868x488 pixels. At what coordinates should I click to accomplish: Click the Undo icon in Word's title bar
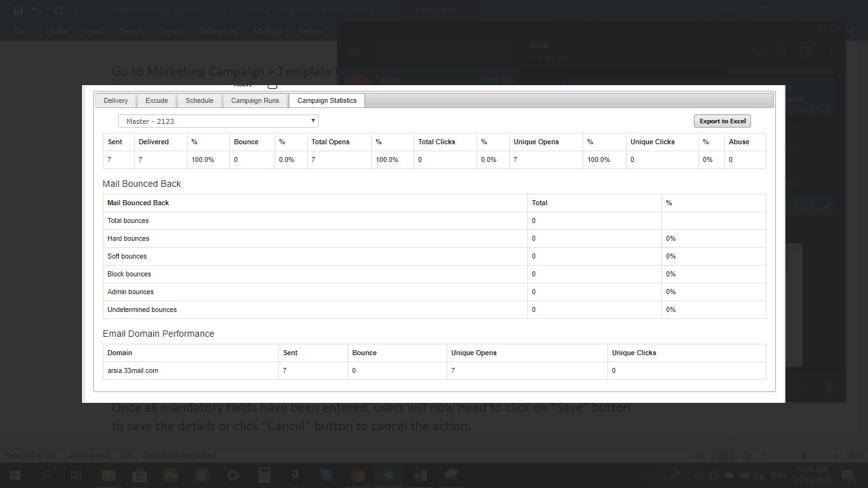pos(37,10)
